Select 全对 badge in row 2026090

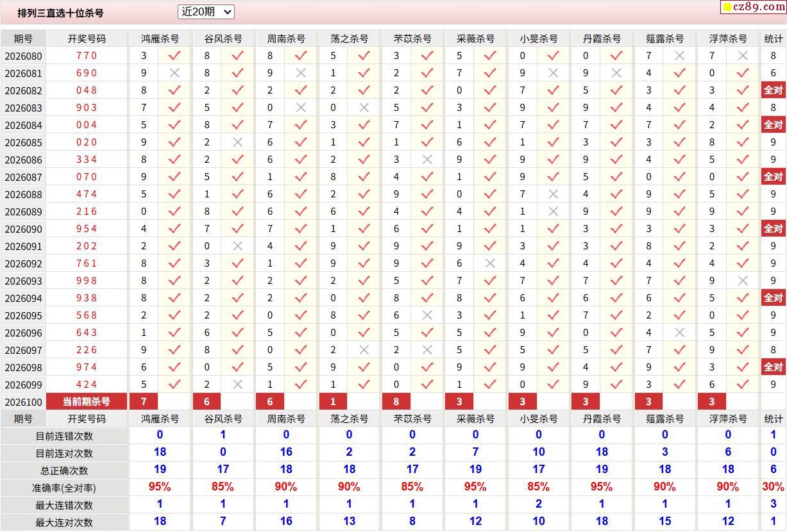[774, 229]
